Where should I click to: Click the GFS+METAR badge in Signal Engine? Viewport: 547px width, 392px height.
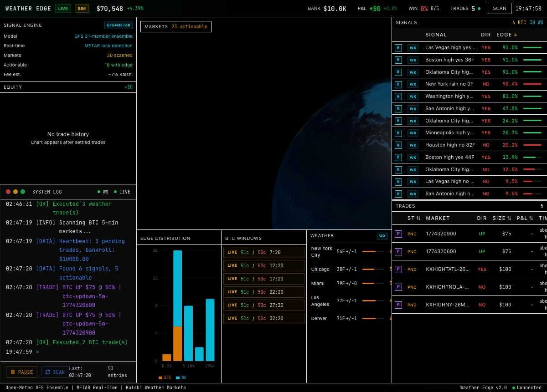(x=119, y=25)
